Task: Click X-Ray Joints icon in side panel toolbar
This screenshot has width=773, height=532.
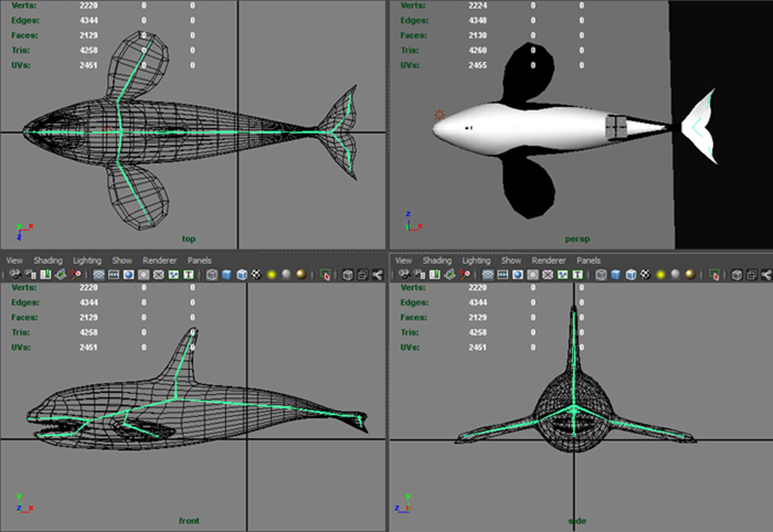Action: click(767, 275)
